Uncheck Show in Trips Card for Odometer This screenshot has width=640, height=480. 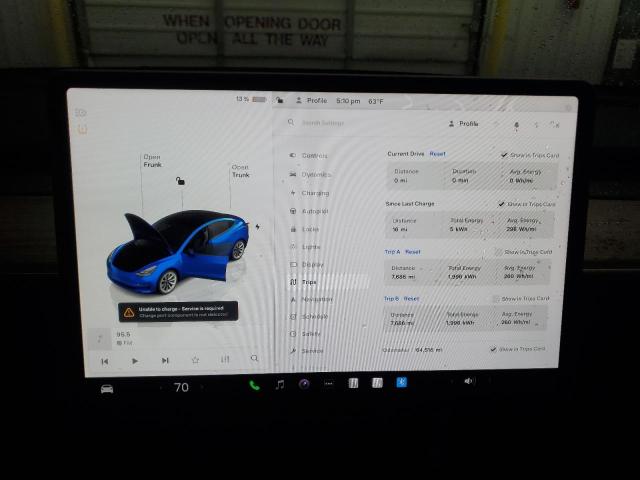point(493,349)
